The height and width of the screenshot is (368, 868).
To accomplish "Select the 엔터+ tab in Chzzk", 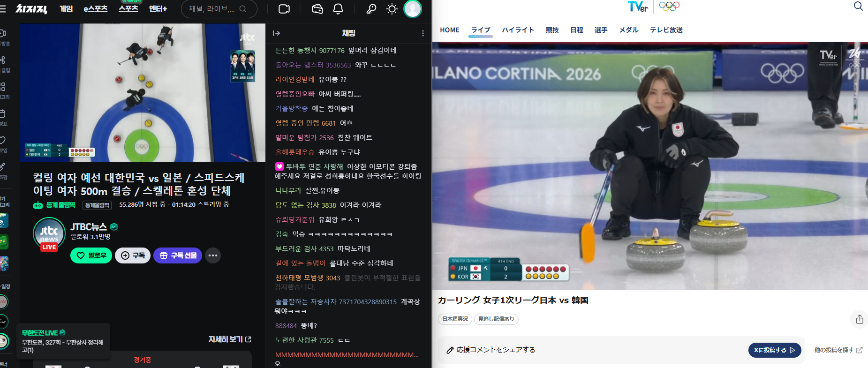I will click(158, 9).
